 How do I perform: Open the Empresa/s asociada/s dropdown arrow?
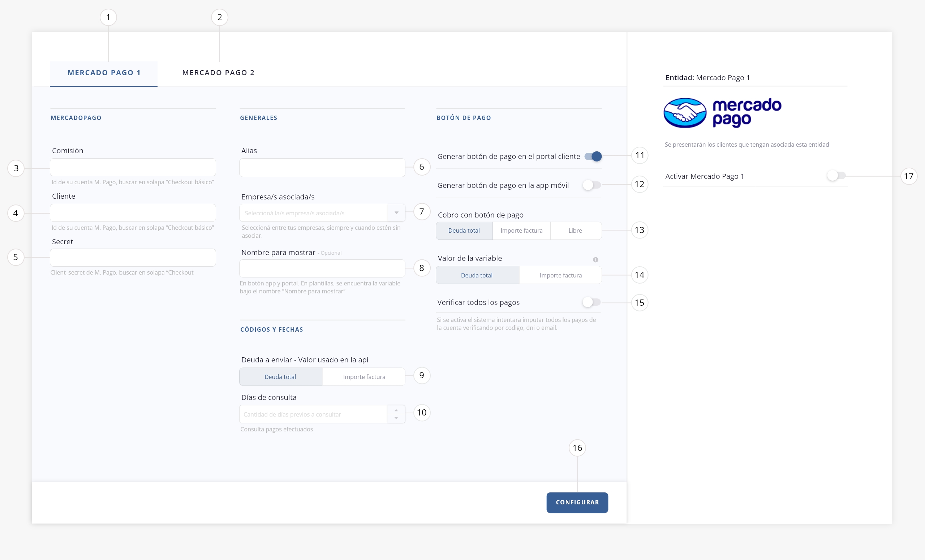click(x=396, y=213)
